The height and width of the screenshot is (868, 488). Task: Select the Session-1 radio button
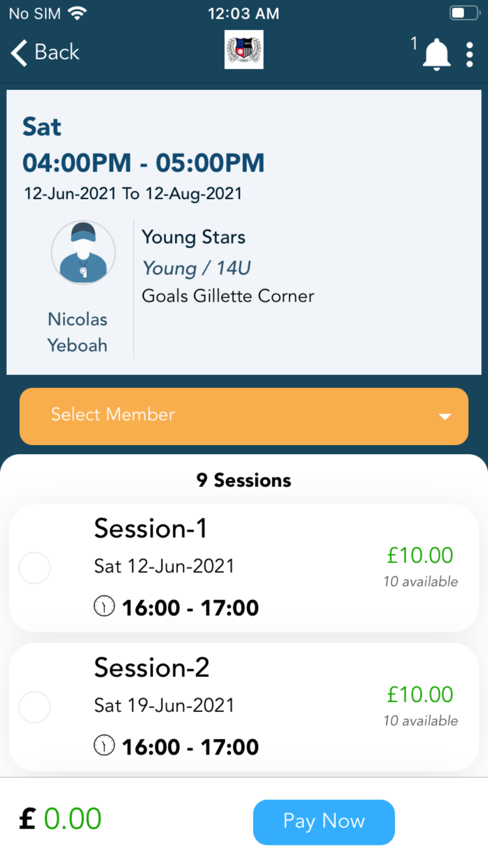(x=35, y=568)
